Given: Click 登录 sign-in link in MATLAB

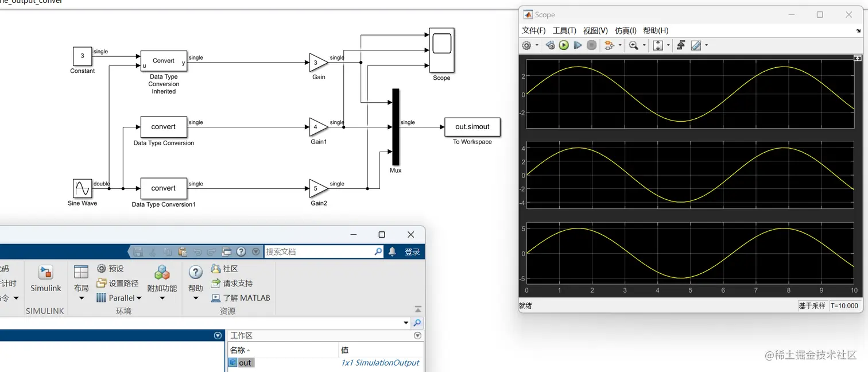Looking at the screenshot, I should tap(412, 251).
